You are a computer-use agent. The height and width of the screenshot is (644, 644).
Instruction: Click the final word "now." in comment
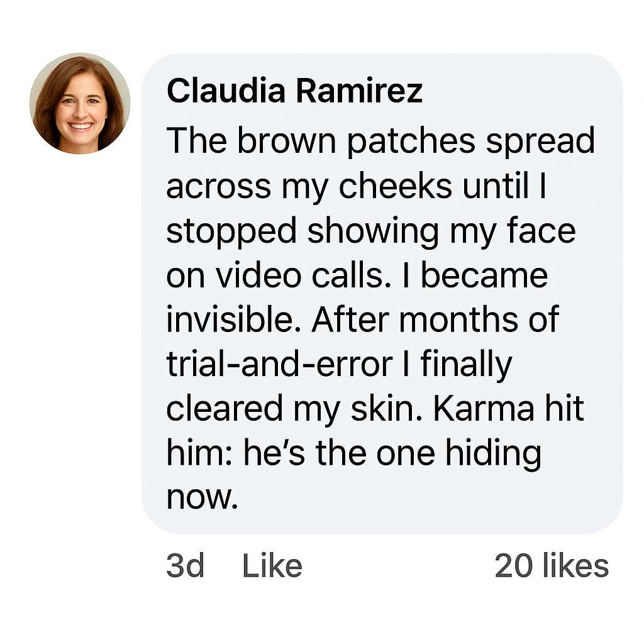[203, 497]
